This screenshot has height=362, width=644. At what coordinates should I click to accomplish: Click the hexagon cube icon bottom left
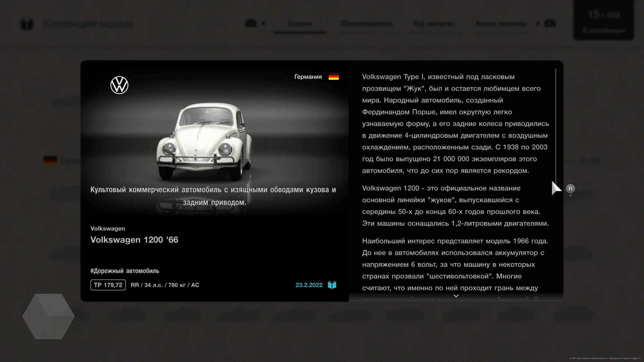point(48,316)
